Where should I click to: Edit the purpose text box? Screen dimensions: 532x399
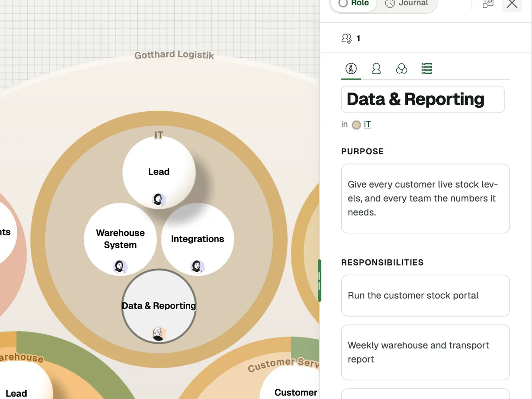point(426,199)
